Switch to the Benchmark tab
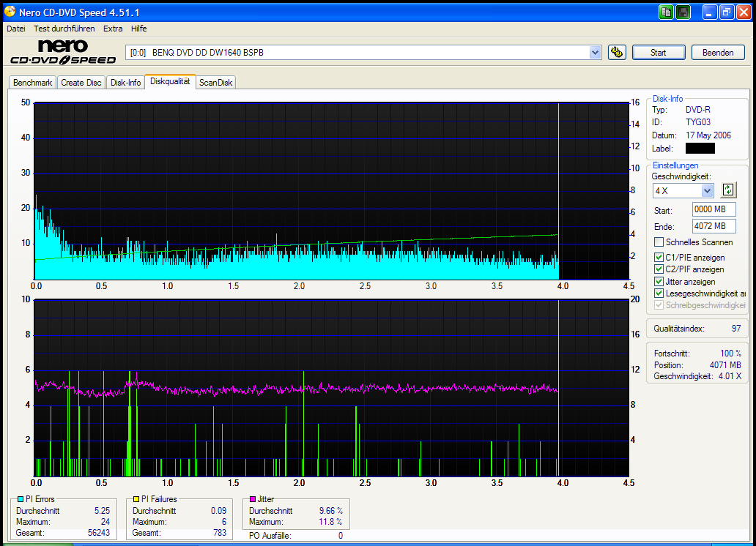Screen dimensions: 756x546 point(31,82)
